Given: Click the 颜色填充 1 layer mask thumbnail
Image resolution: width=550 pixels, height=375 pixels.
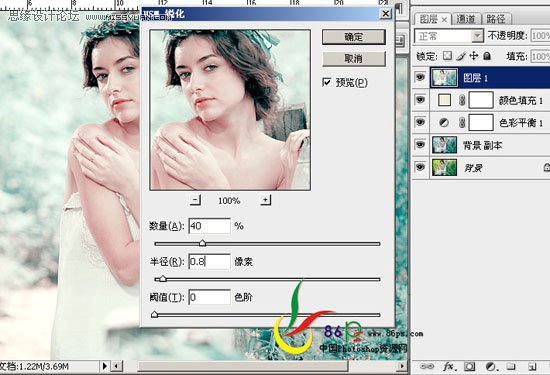Looking at the screenshot, I should pyautogui.click(x=481, y=100).
